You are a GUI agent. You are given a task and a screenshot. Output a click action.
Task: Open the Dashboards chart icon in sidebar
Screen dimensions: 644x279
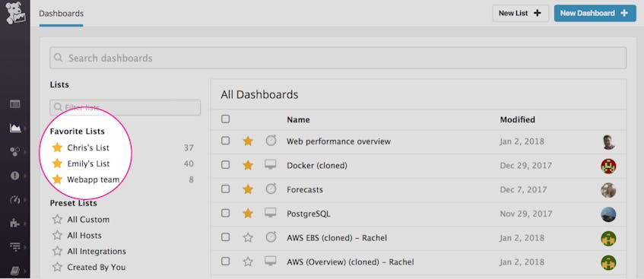tap(15, 128)
